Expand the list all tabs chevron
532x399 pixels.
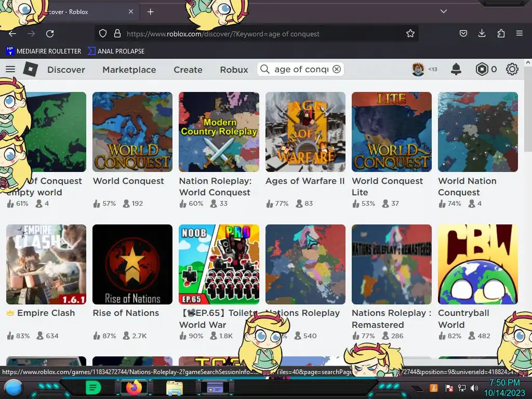point(444,11)
